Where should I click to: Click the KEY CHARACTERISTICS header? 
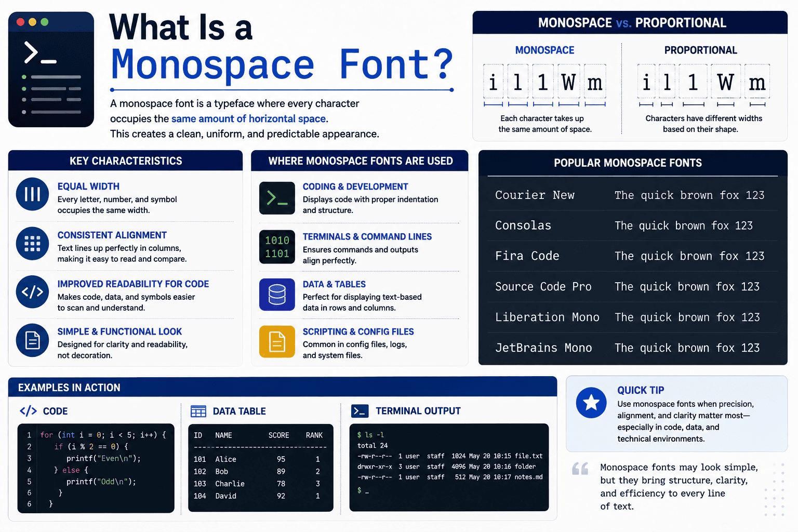click(x=126, y=161)
